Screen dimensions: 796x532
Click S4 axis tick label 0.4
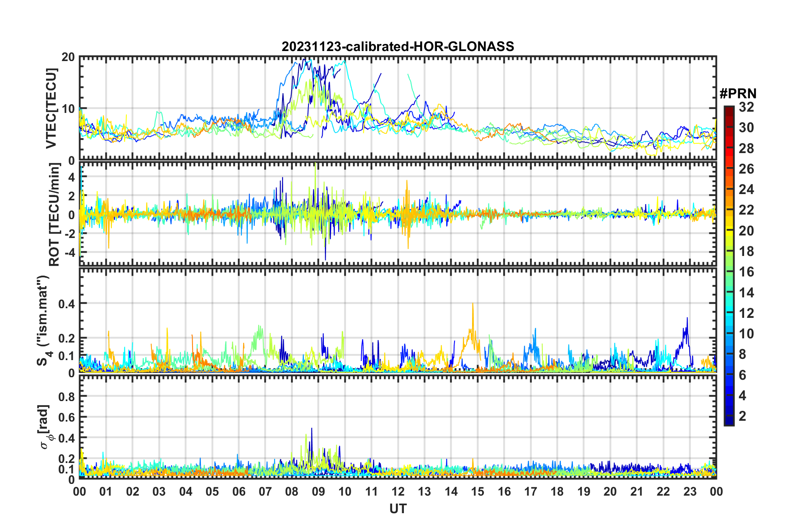tap(67, 304)
